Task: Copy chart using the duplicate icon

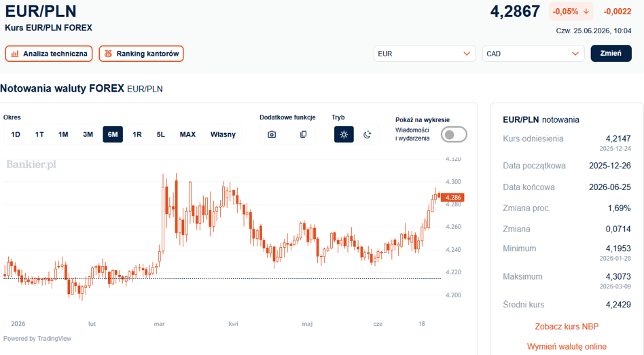Action: point(303,134)
